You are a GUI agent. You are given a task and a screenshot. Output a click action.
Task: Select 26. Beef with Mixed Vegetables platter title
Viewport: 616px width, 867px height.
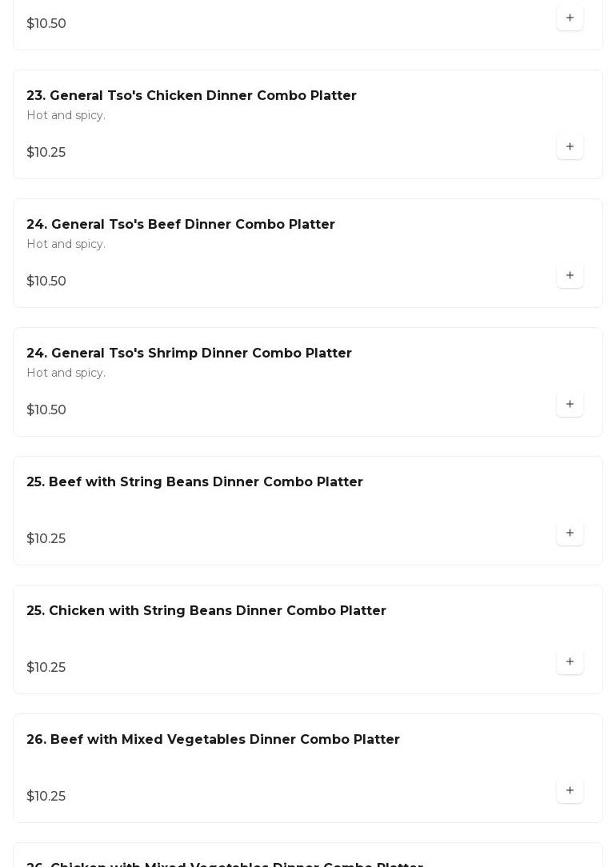(x=213, y=739)
